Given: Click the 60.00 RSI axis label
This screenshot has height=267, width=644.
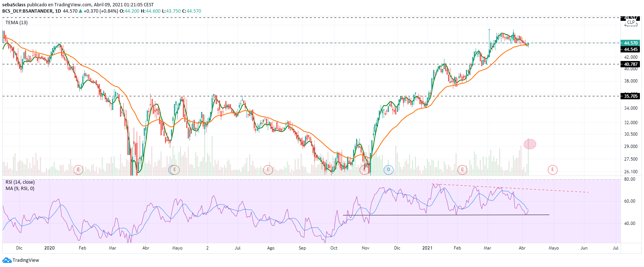Looking at the screenshot, I should click(630, 201).
